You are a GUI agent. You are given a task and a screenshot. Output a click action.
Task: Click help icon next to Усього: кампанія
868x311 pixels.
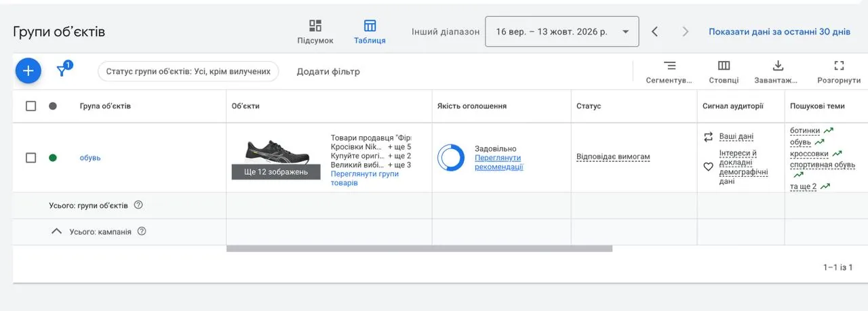142,232
